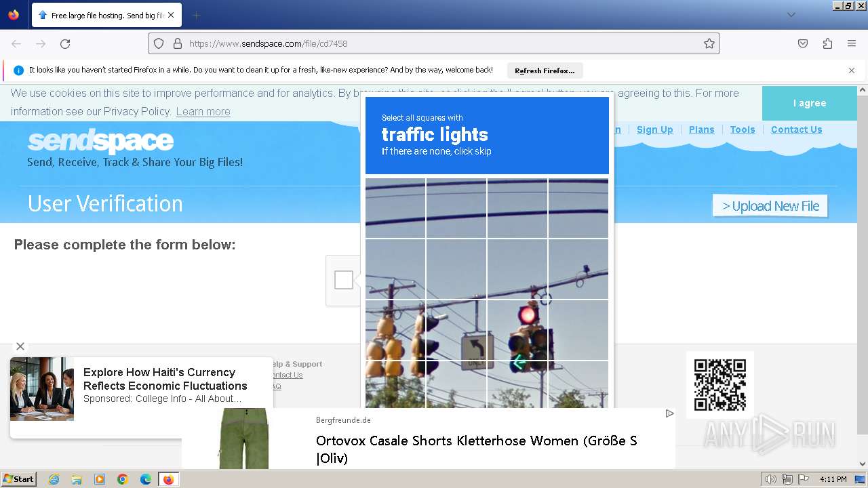This screenshot has width=868, height=488.
Task: Open the Contact Us header link
Action: point(796,129)
